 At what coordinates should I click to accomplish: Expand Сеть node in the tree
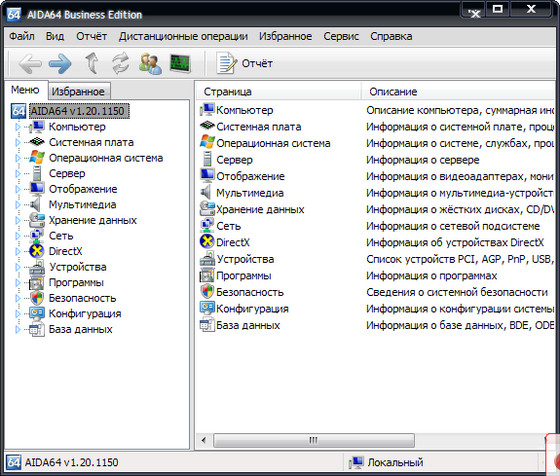pyautogui.click(x=18, y=236)
